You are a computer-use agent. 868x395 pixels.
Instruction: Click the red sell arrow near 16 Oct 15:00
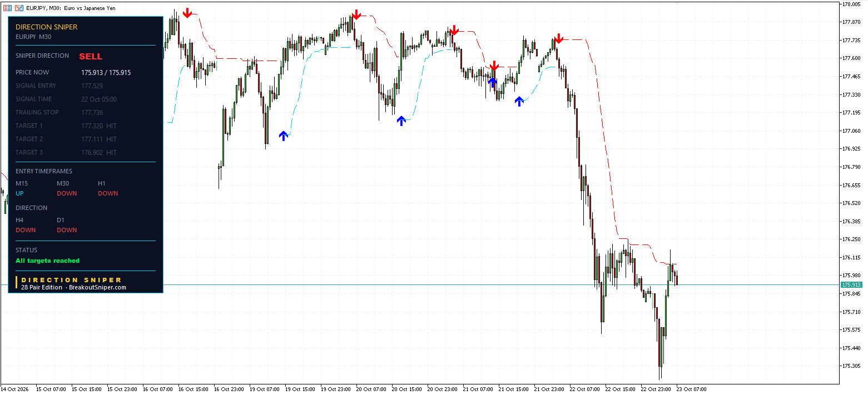[187, 13]
